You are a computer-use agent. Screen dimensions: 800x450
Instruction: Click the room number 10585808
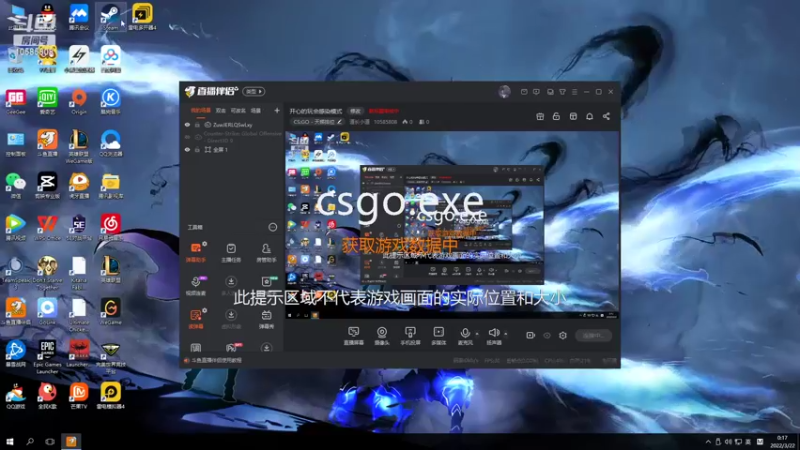pos(385,122)
